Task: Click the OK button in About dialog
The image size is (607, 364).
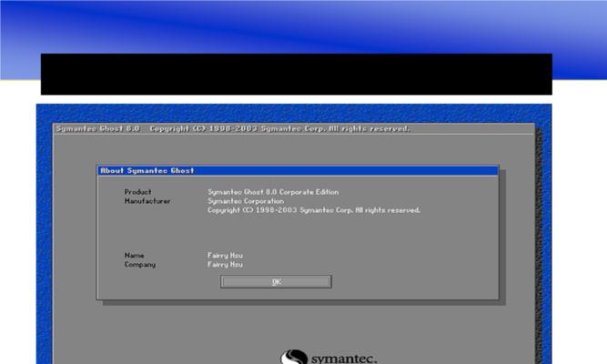Action: [276, 282]
